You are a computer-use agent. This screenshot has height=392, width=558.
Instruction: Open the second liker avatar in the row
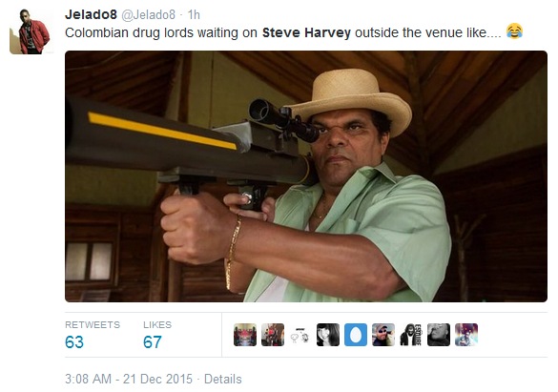(x=273, y=335)
